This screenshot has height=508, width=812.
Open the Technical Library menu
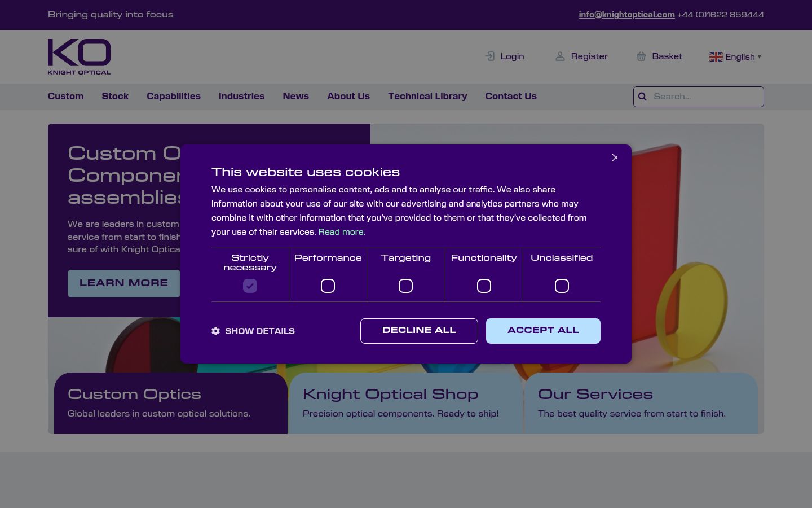point(427,97)
